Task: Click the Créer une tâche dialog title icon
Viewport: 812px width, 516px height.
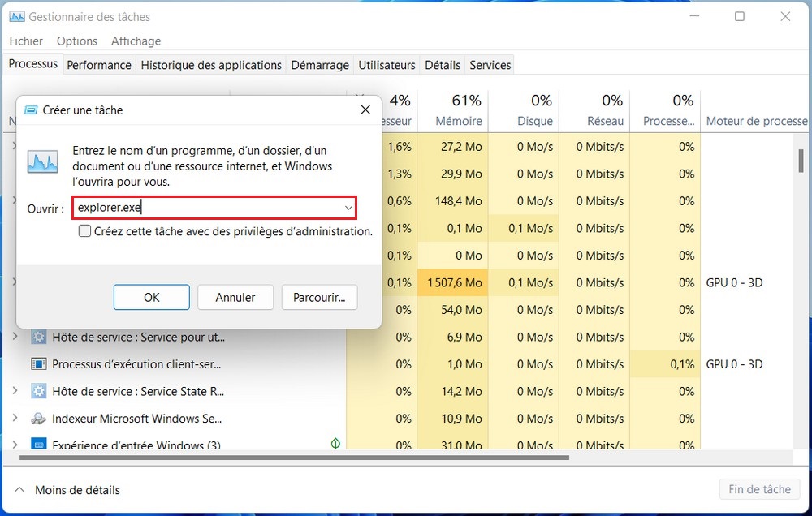Action: click(31, 110)
